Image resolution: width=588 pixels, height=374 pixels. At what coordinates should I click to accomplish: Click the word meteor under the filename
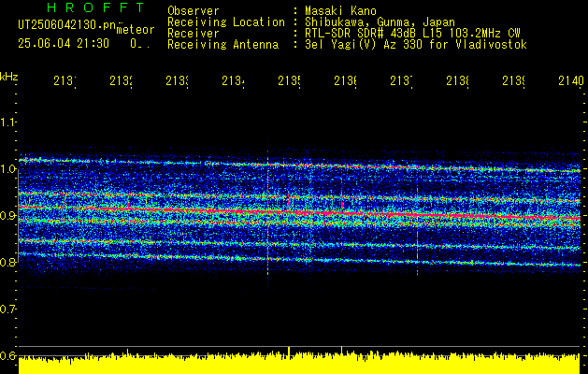[136, 30]
